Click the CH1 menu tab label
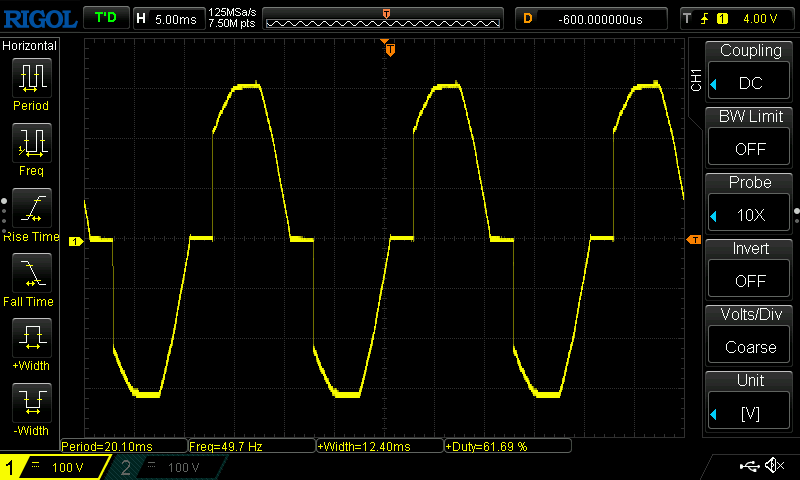This screenshot has height=480, width=800. point(696,80)
